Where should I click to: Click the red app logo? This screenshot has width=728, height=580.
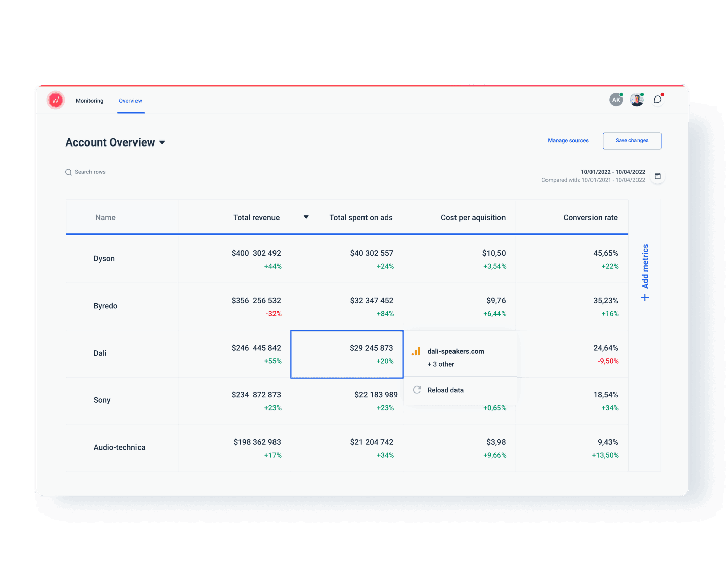[56, 100]
